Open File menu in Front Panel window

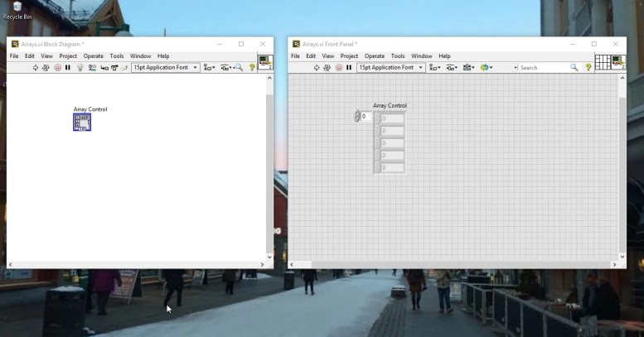click(x=295, y=55)
